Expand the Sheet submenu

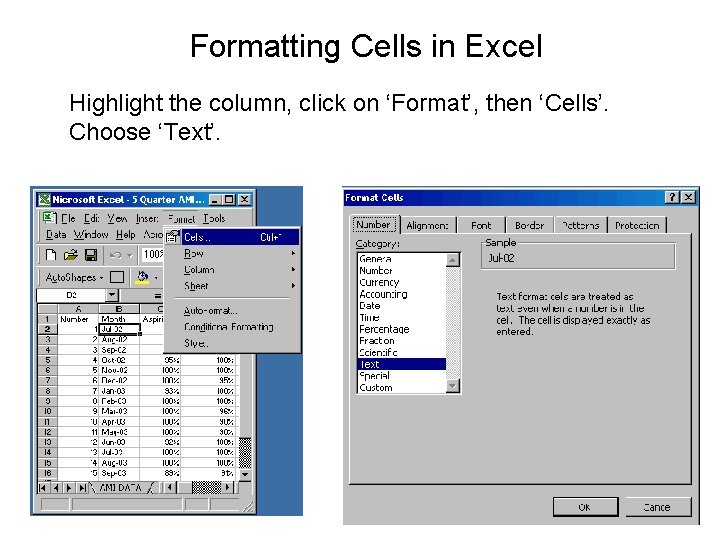233,286
